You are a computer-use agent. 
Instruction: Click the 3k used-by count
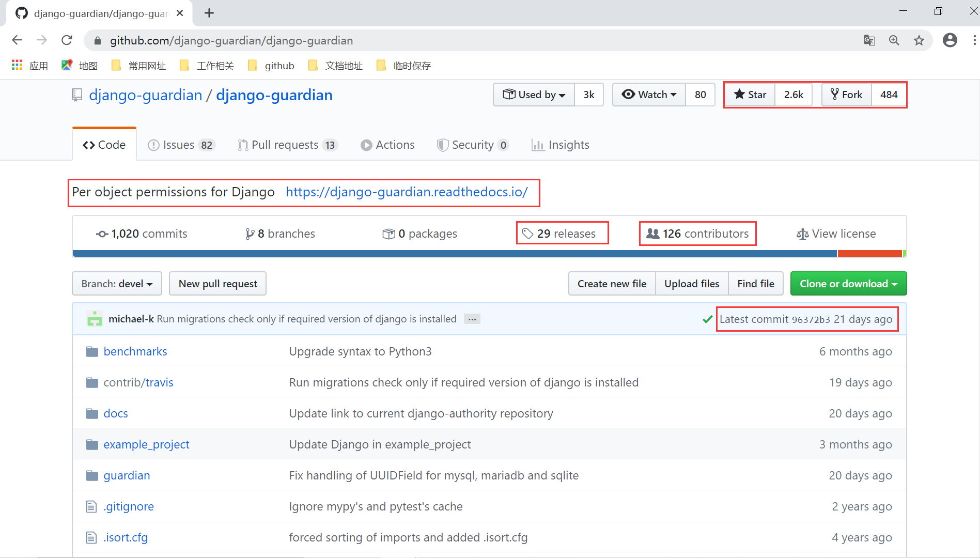(x=589, y=95)
